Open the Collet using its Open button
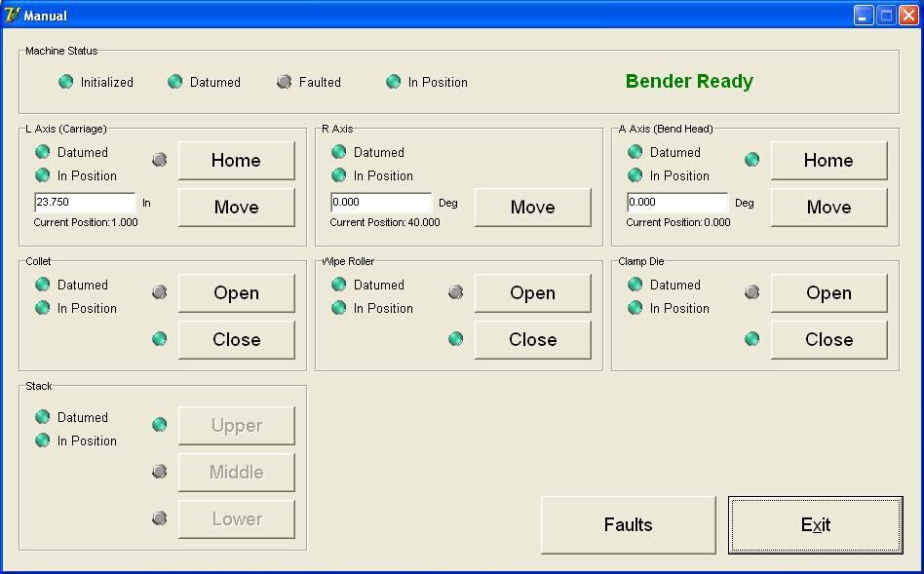This screenshot has width=924, height=574. 236,292
